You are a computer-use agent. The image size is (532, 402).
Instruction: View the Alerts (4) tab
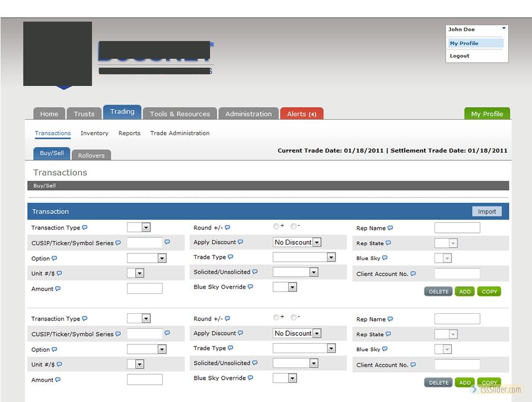pos(301,114)
